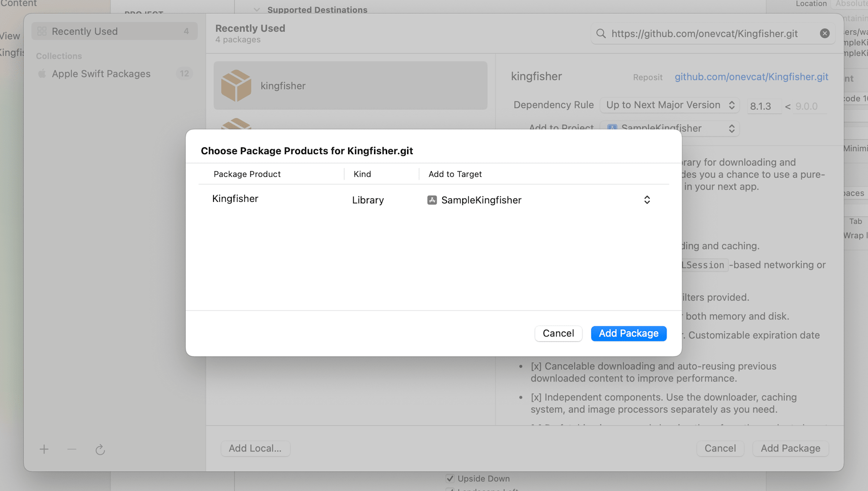Click the version stepper up arrow
Screen dimensions: 868x491
[x=731, y=102]
